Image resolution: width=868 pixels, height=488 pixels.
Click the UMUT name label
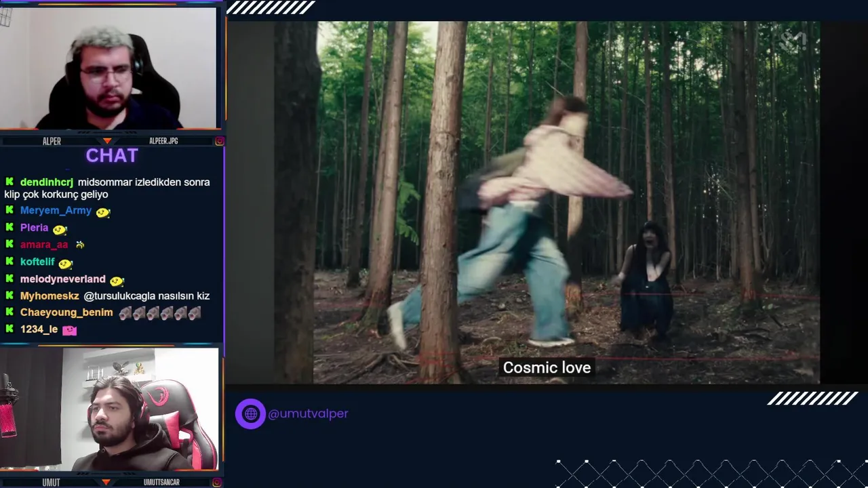(51, 483)
